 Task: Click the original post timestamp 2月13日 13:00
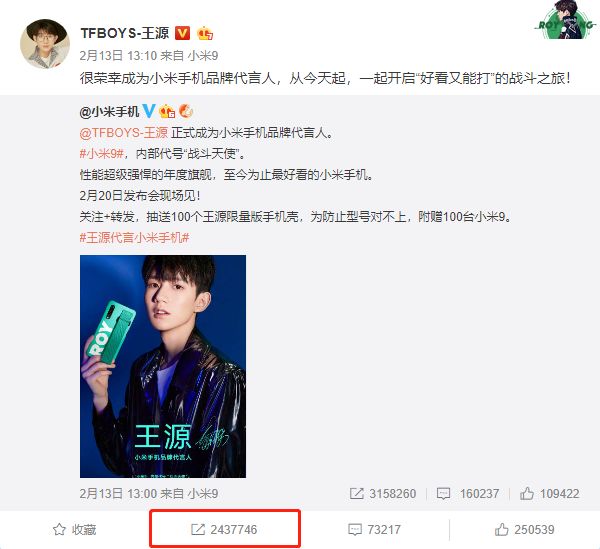pos(119,494)
